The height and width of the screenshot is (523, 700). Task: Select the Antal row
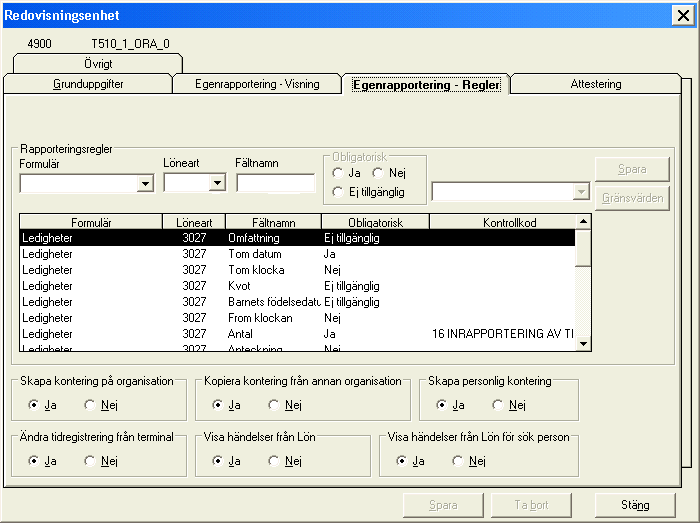pyautogui.click(x=298, y=334)
